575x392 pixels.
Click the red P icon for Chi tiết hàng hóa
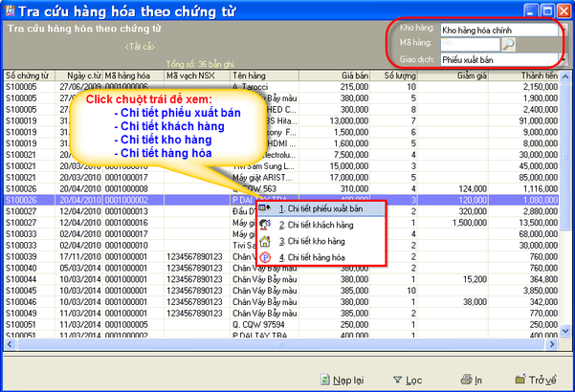pos(266,256)
